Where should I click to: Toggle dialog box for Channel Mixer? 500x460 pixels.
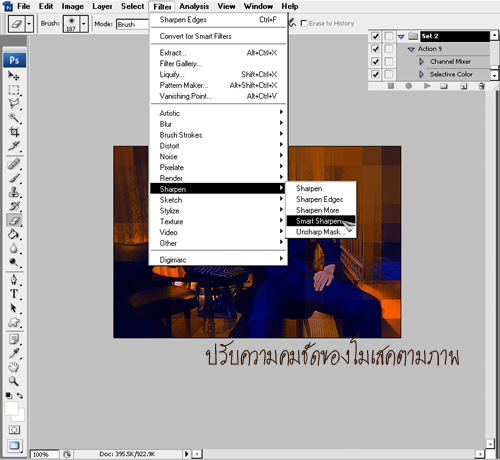click(389, 61)
